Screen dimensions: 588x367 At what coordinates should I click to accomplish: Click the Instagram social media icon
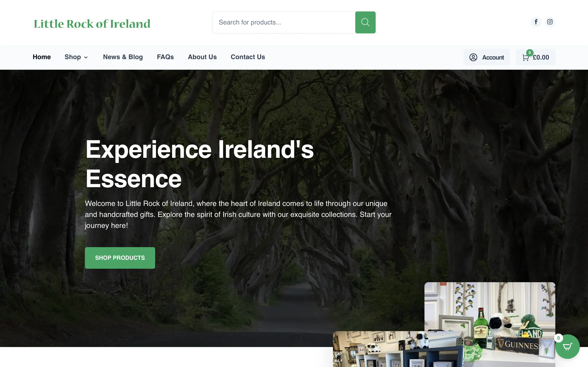click(549, 22)
